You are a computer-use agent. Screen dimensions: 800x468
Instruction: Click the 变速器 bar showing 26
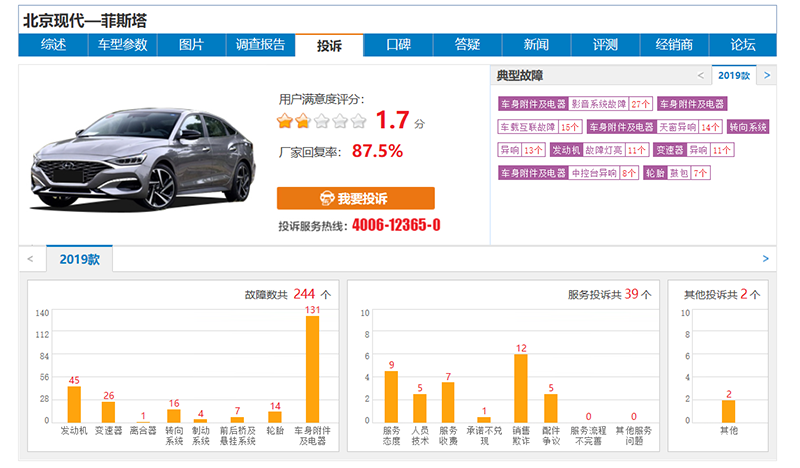coord(108,412)
